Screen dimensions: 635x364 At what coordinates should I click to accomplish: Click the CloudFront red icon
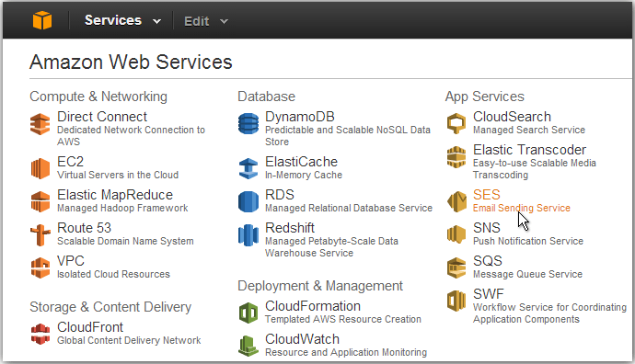tap(40, 334)
